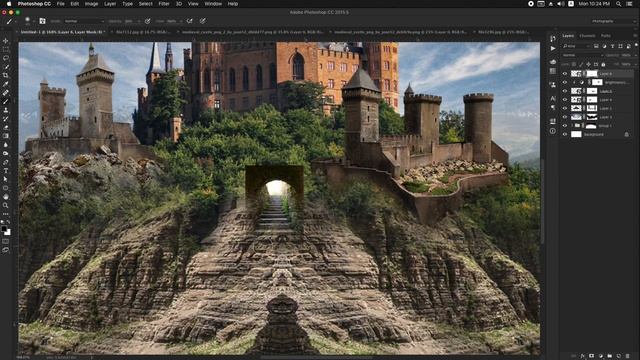Open the Actions panel play icon
This screenshot has height=360, width=640.
(553, 48)
